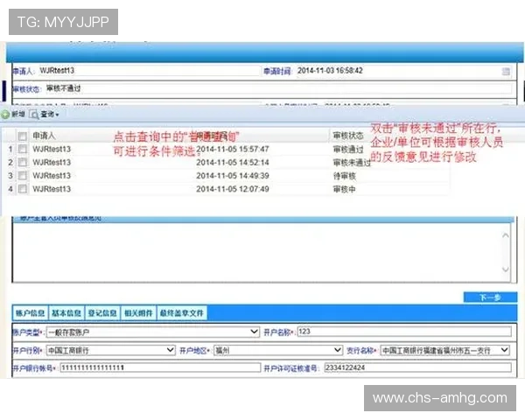Click the 开户银行账号 field with 1111111111111111

160,367
